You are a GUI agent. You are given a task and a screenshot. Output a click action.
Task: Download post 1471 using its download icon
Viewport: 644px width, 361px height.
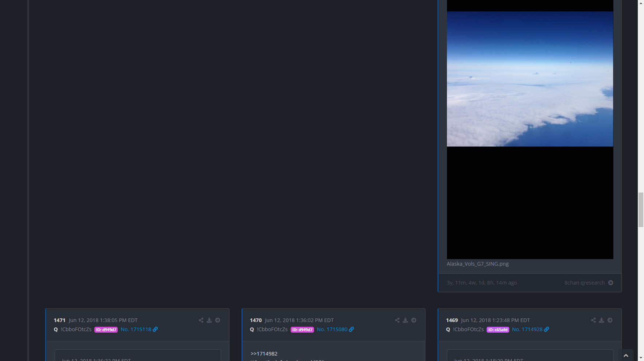209,320
